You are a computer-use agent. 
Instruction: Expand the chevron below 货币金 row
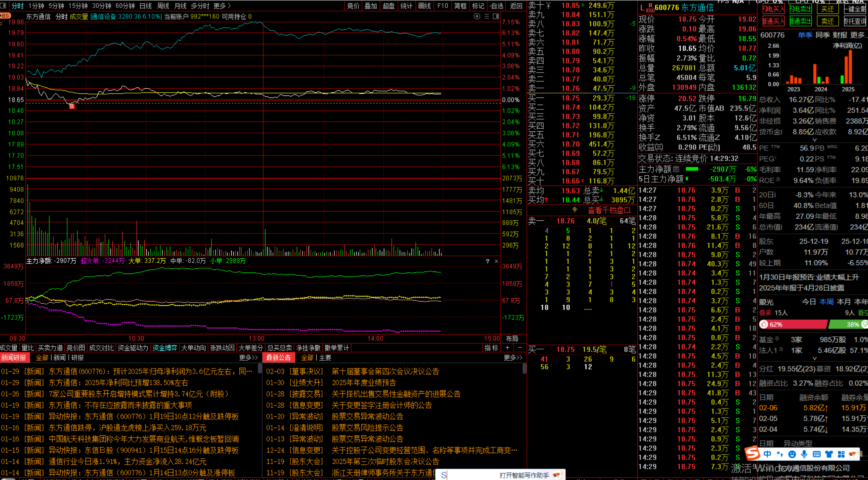pos(815,140)
